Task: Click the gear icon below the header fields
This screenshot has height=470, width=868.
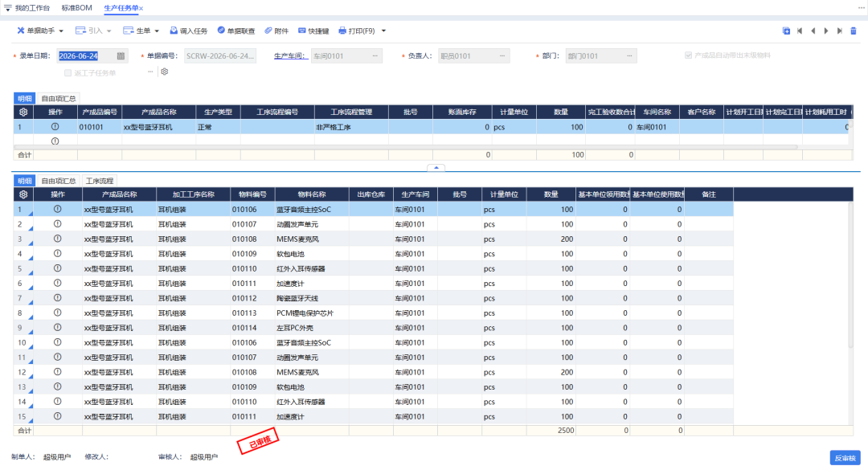Action: pyautogui.click(x=165, y=72)
